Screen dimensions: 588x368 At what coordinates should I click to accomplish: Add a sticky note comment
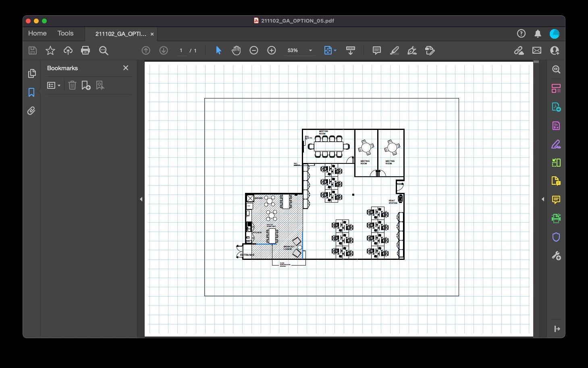click(377, 50)
